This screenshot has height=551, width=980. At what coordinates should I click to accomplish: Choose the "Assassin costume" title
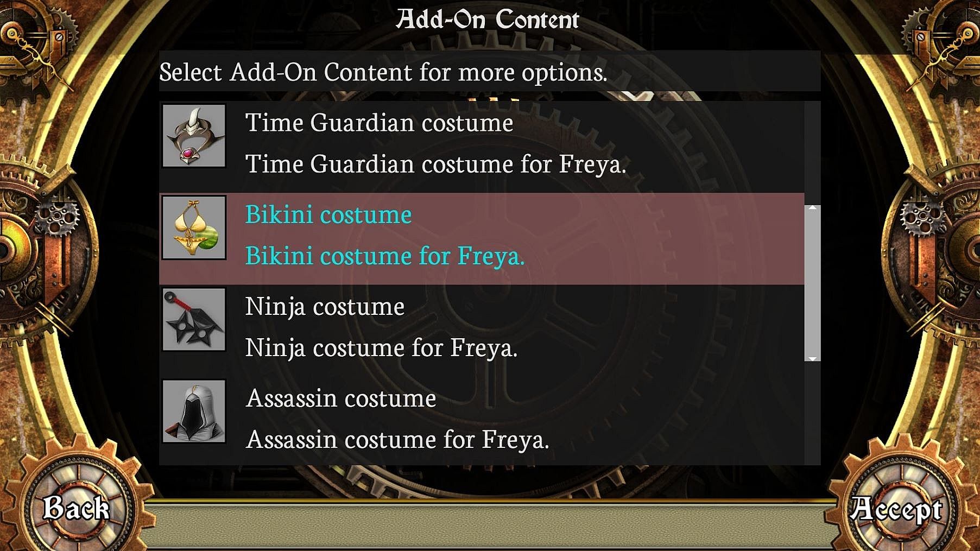(341, 398)
